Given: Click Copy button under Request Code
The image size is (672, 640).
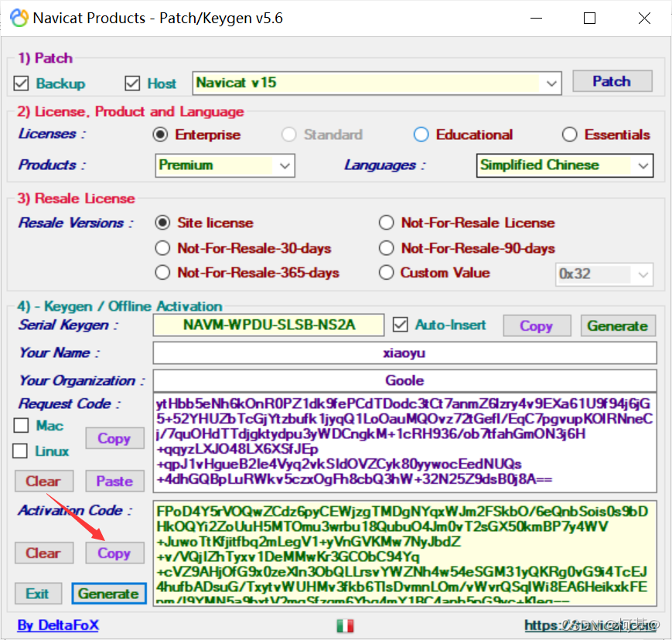Looking at the screenshot, I should coord(114,438).
